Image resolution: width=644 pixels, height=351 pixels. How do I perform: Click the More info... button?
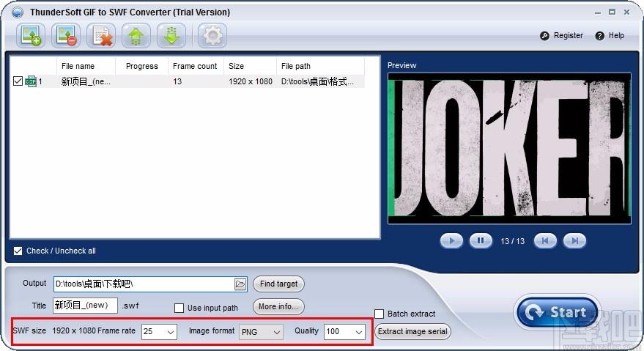point(278,306)
